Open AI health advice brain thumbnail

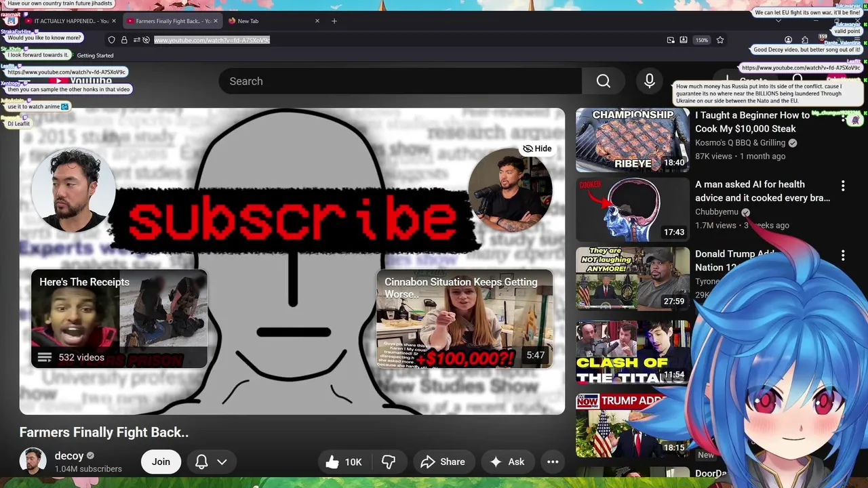632,209
